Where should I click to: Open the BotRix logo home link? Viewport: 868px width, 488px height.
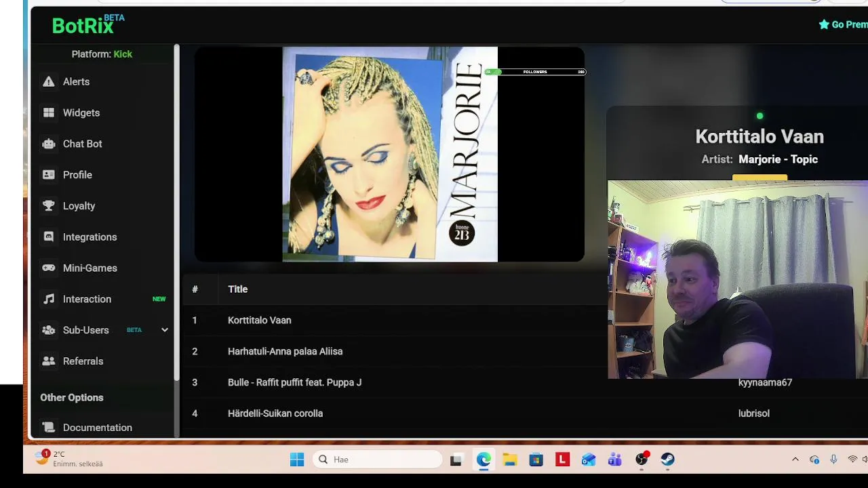pos(88,24)
